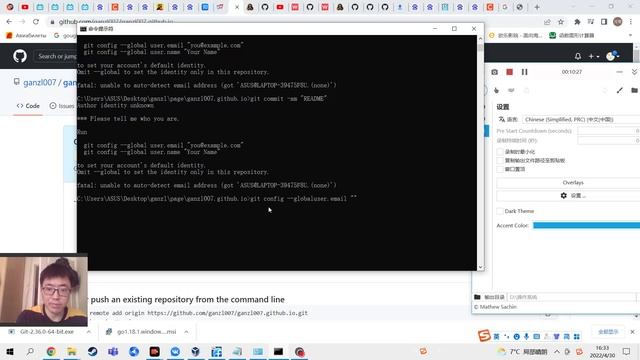Open command prompt taskbar icon
This screenshot has width=640, height=360.
[x=278, y=351]
